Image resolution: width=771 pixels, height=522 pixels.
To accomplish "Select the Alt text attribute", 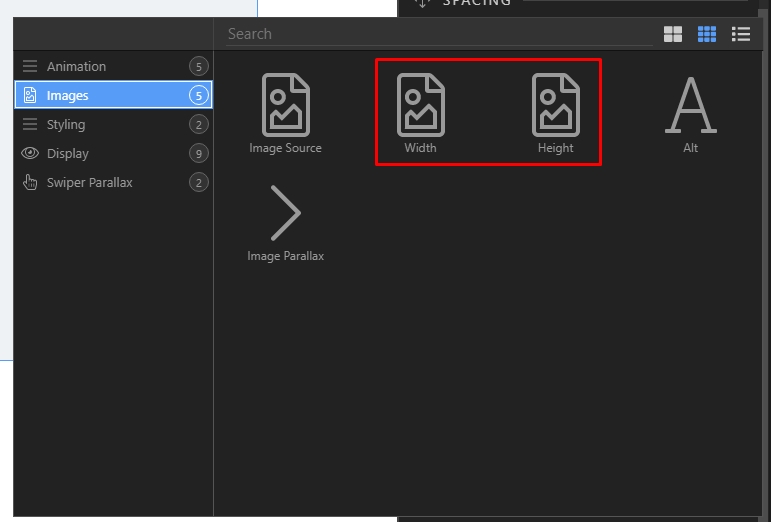I will point(690,114).
